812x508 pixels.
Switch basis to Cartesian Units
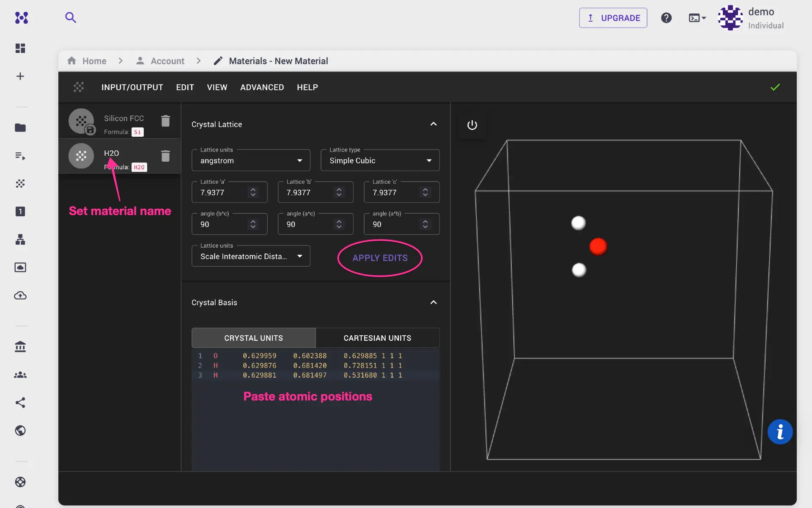pos(377,338)
